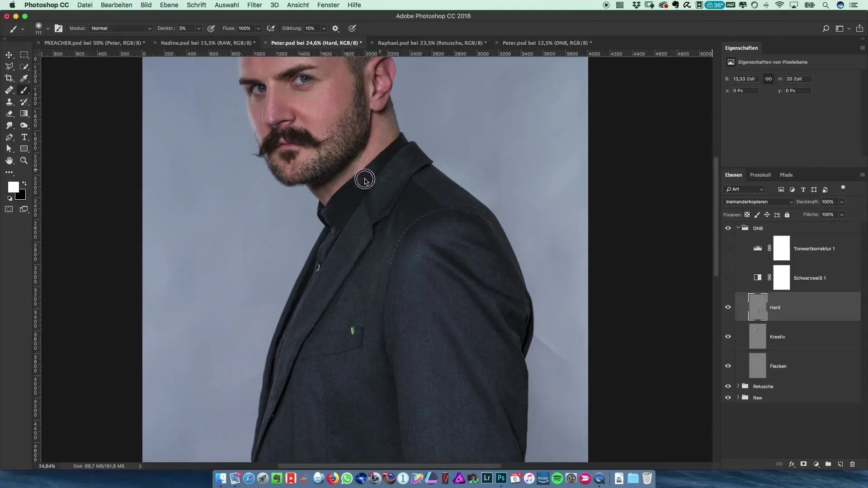Switch to the Raphael.psd document tab
This screenshot has width=868, height=488.
[432, 43]
